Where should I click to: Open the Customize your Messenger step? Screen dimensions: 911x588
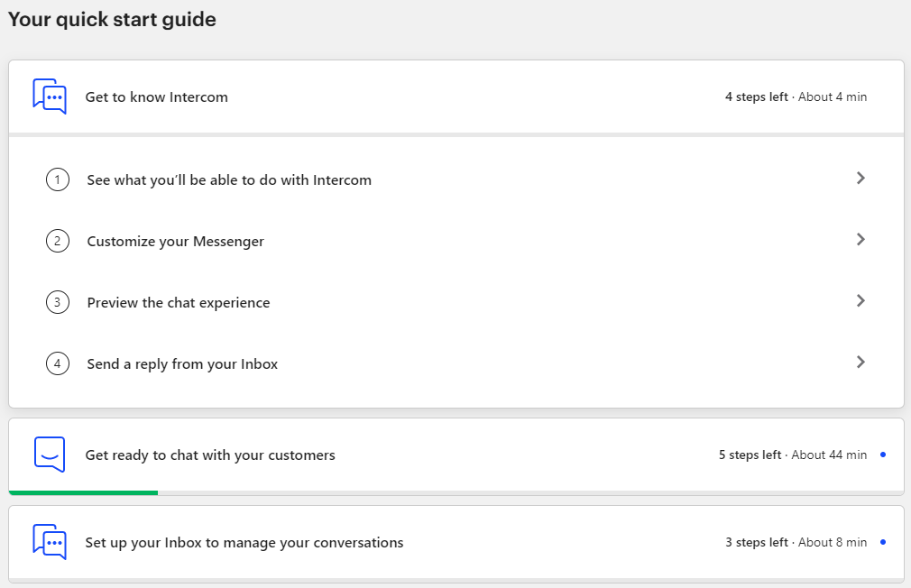(x=456, y=241)
